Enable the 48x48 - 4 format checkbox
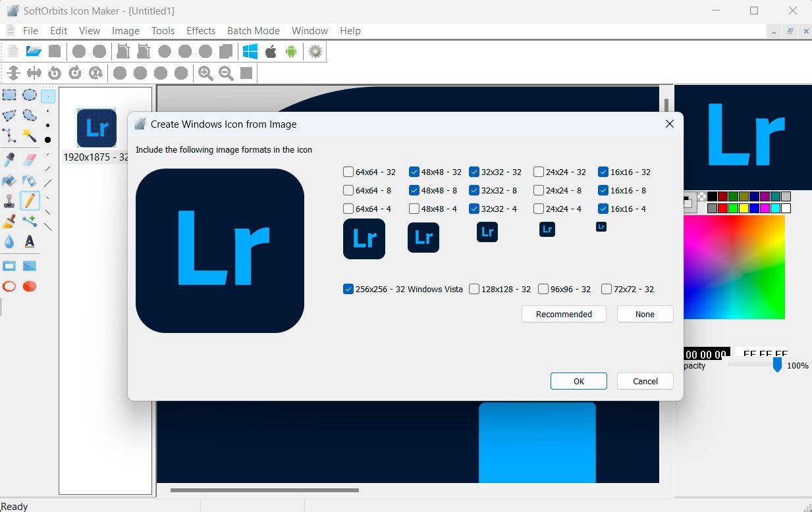812x512 pixels. tap(414, 209)
